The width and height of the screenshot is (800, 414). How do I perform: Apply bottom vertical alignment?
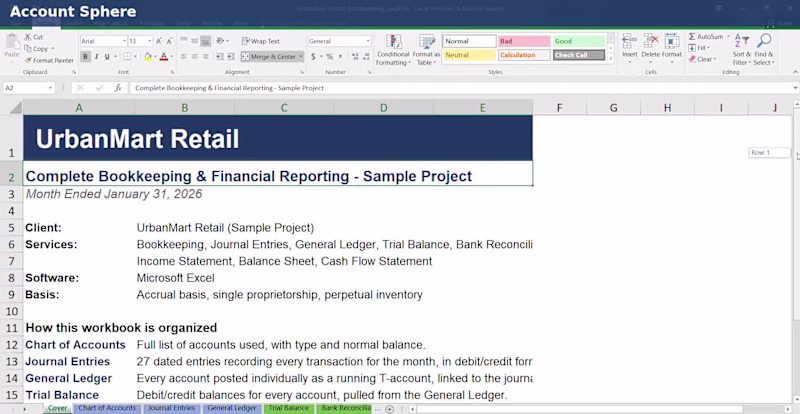pyautogui.click(x=206, y=41)
